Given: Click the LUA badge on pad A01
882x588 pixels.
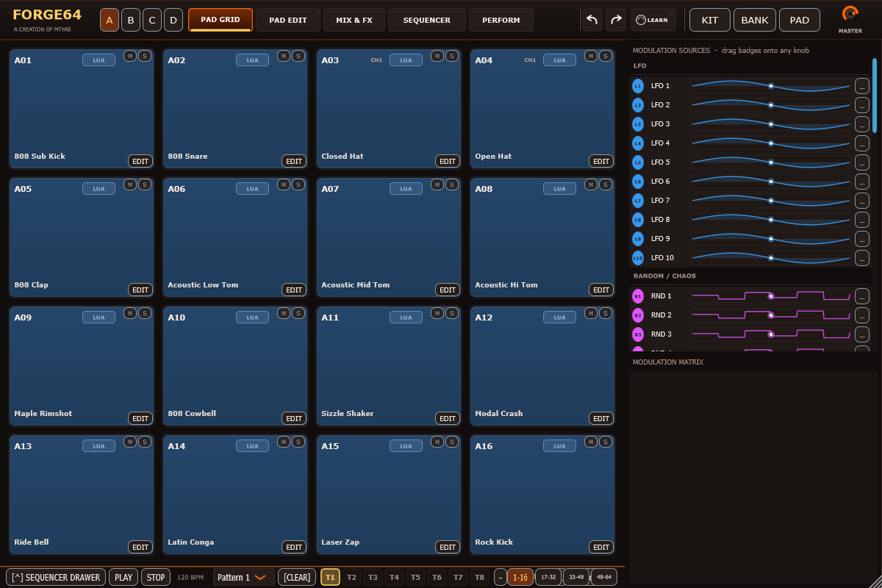Looking at the screenshot, I should 98,60.
